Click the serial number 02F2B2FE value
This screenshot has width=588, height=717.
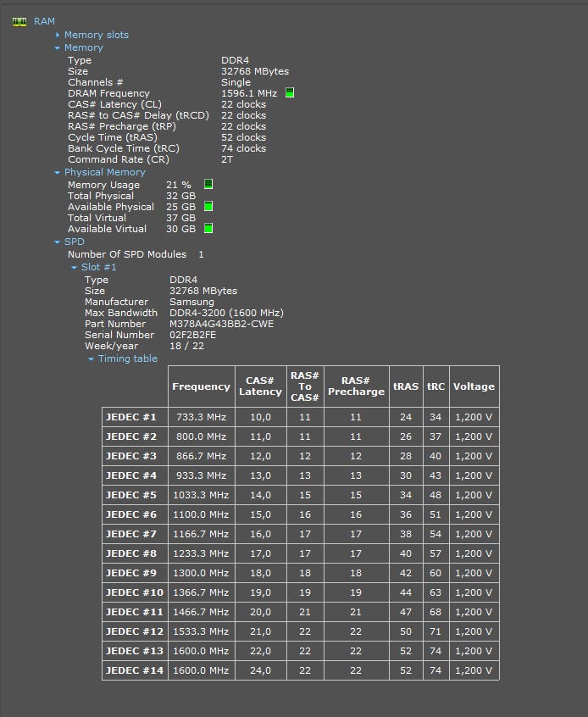point(193,335)
